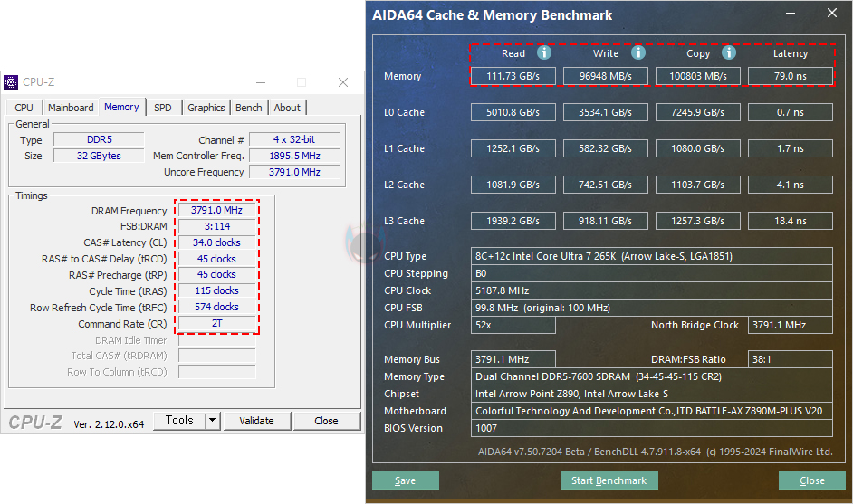Click the Close button at AIDA64 bottom
This screenshot has width=853, height=504.
[x=811, y=480]
